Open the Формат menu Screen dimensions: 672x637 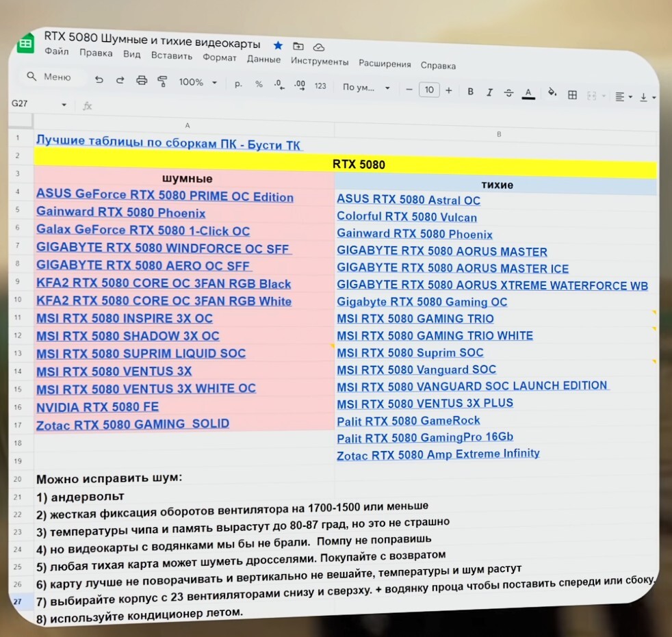pyautogui.click(x=220, y=57)
